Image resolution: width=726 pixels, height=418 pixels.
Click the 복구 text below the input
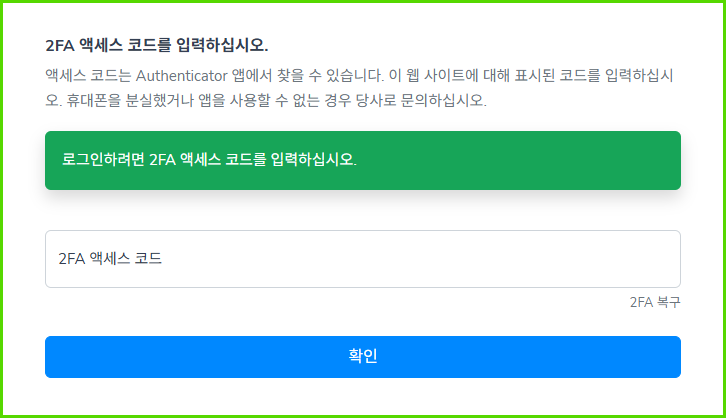coord(668,302)
